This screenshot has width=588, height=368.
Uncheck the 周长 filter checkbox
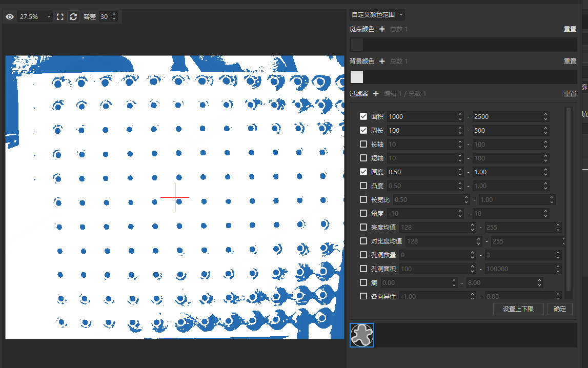tap(363, 131)
